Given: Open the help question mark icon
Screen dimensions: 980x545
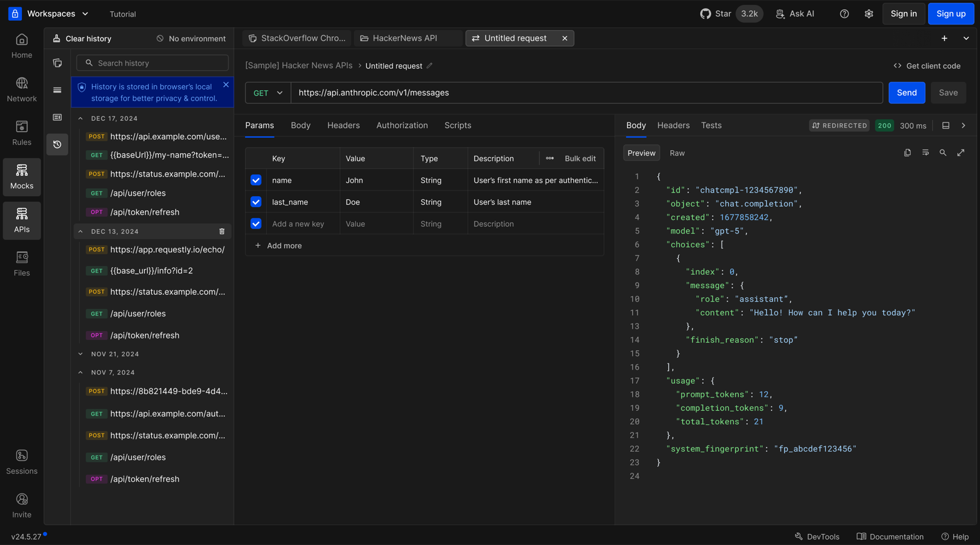Looking at the screenshot, I should pos(844,13).
